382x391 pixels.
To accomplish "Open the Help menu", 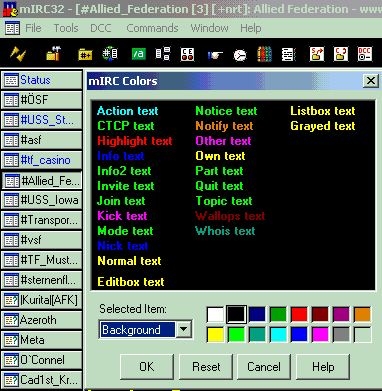I will pyautogui.click(x=251, y=28).
